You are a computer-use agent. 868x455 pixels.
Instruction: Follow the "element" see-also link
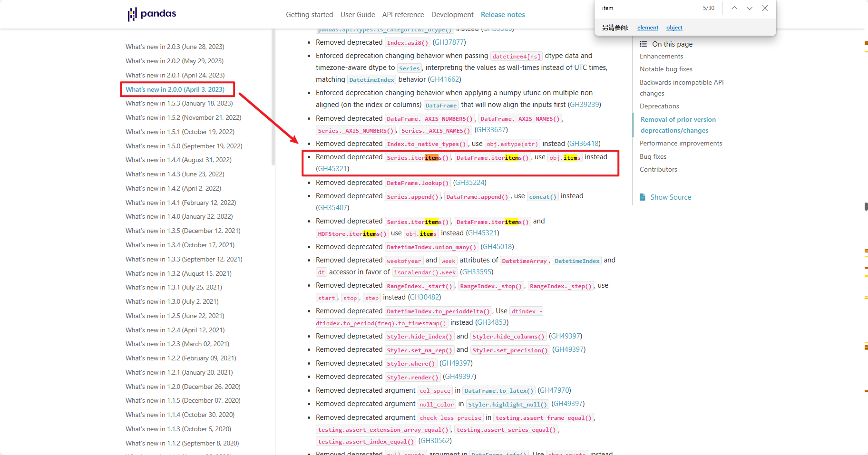[x=647, y=28]
